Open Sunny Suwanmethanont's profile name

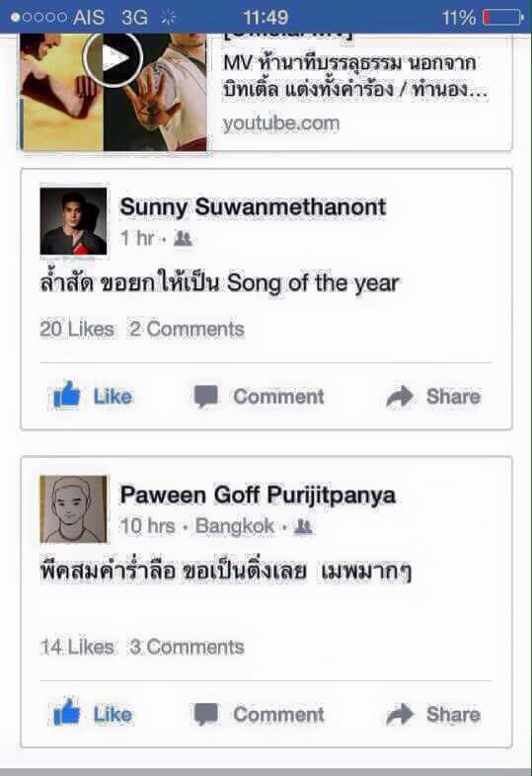coord(253,207)
